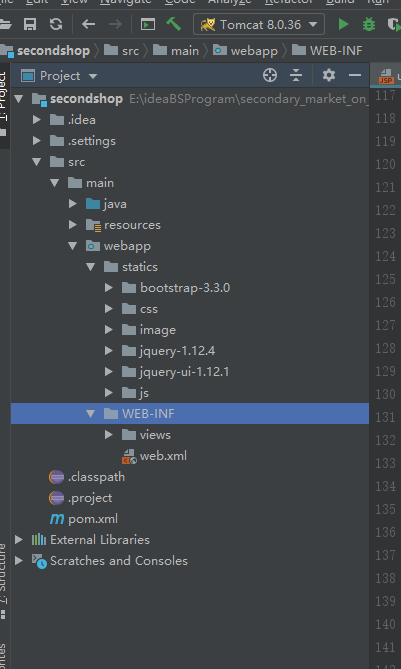Viewport: 401px width, 669px height.
Task: Expand the jquery-ui-1.12.1 folder arrow
Action: pos(109,372)
